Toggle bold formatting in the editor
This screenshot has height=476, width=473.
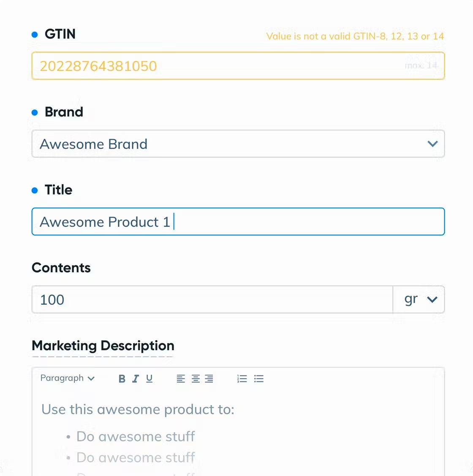click(x=122, y=379)
